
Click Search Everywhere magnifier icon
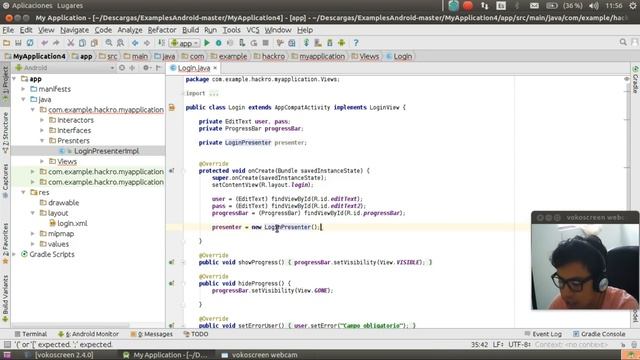click(x=623, y=42)
